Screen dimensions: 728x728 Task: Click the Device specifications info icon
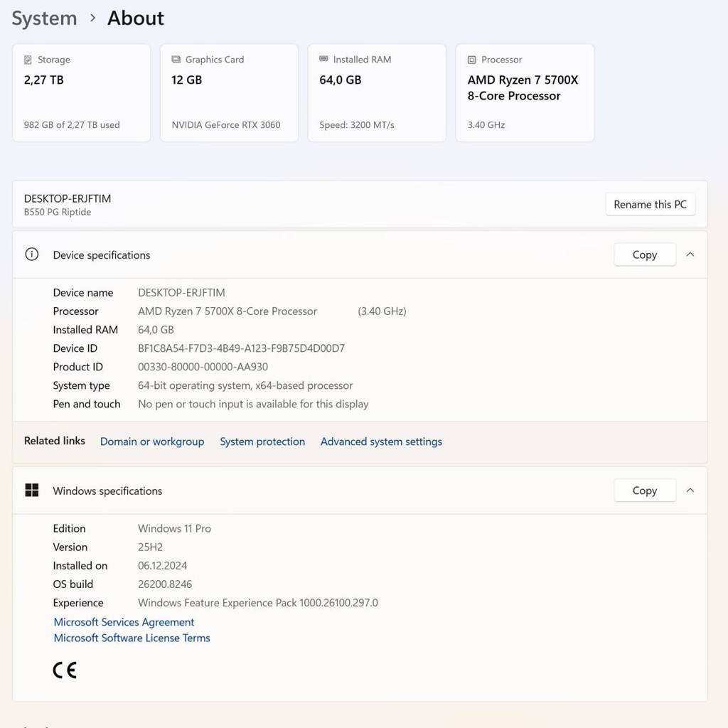pos(31,255)
